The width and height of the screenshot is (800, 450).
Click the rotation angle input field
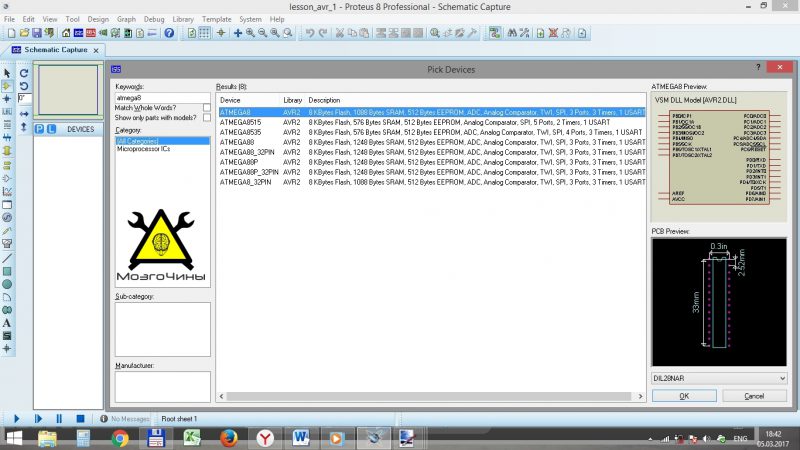tap(24, 98)
